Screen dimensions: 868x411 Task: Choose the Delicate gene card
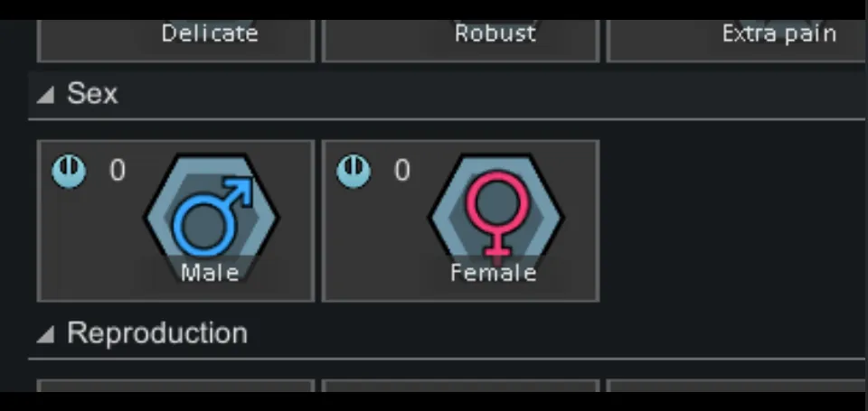click(x=175, y=41)
